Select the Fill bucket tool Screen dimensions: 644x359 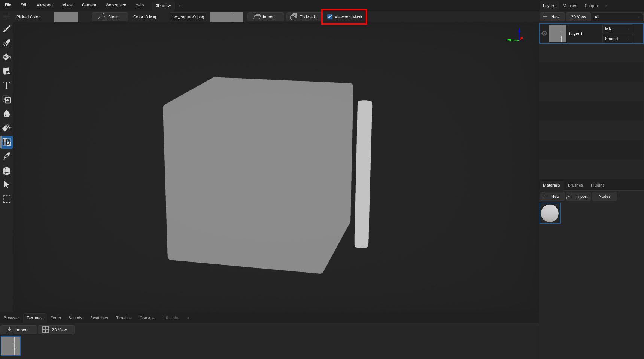pos(7,57)
